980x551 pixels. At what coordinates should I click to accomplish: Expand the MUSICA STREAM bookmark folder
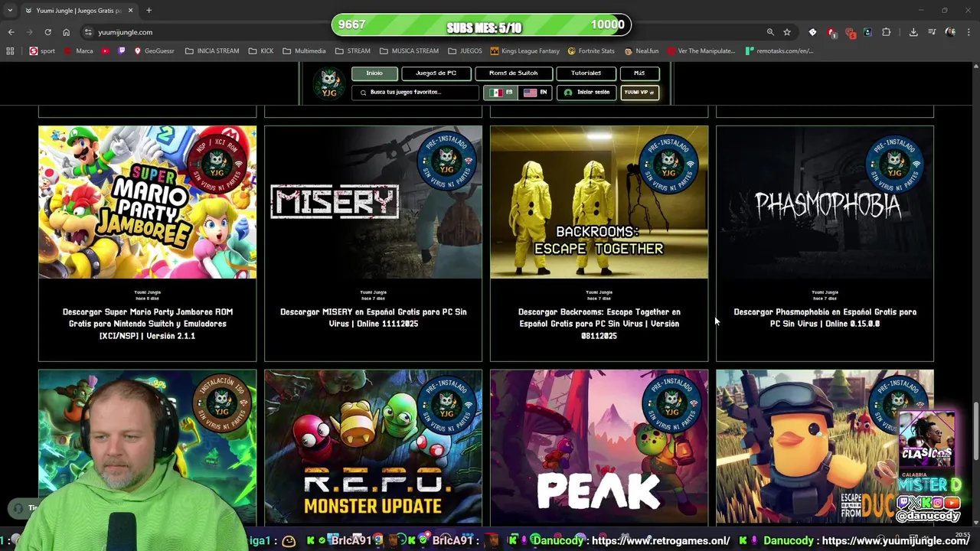(409, 51)
